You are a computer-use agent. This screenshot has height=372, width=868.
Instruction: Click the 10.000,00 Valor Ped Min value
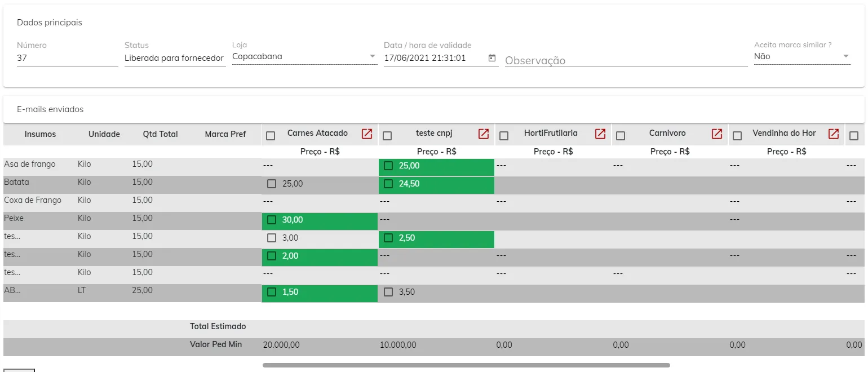click(x=398, y=345)
